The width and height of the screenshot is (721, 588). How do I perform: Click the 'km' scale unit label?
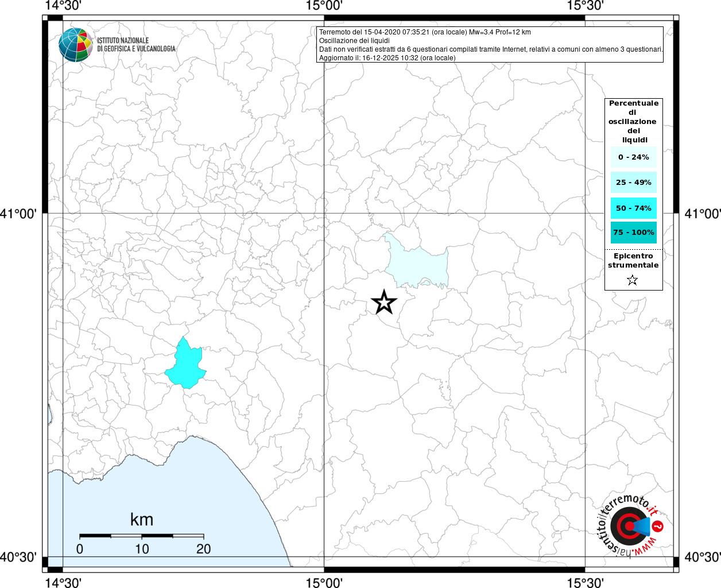coord(142,519)
